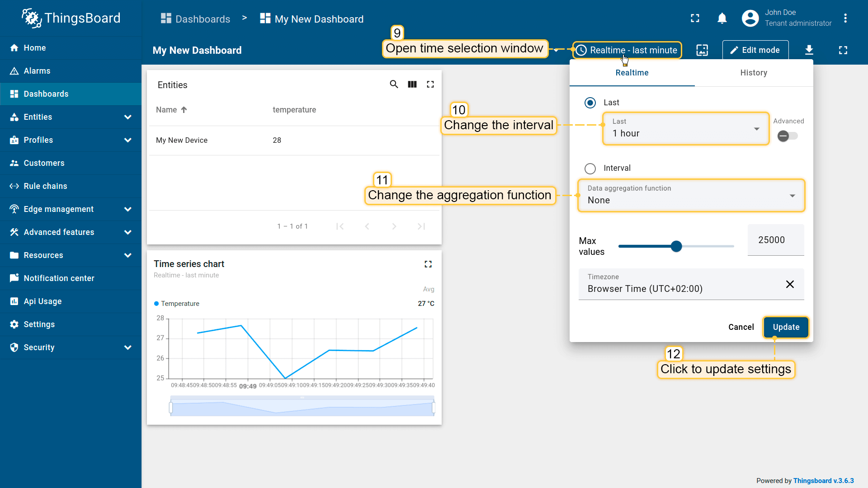
Task: Click Dashboards breadcrumb link
Action: (x=195, y=19)
